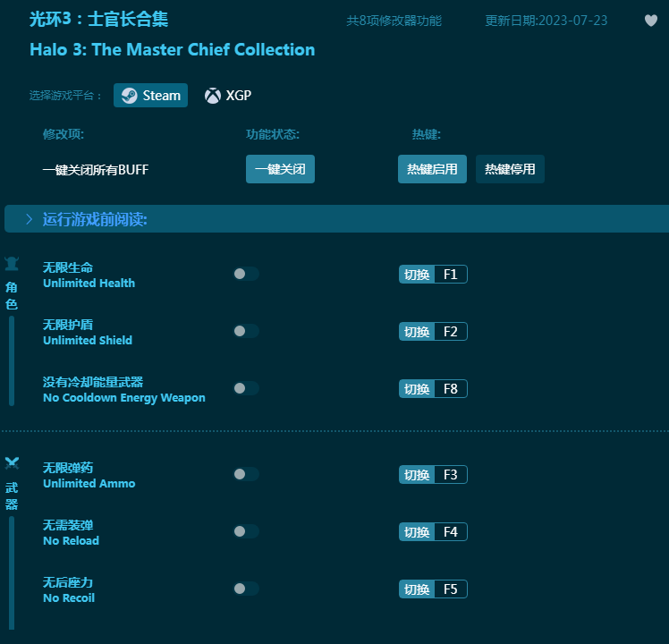Click 切换 button for F5 hotkey

(417, 589)
